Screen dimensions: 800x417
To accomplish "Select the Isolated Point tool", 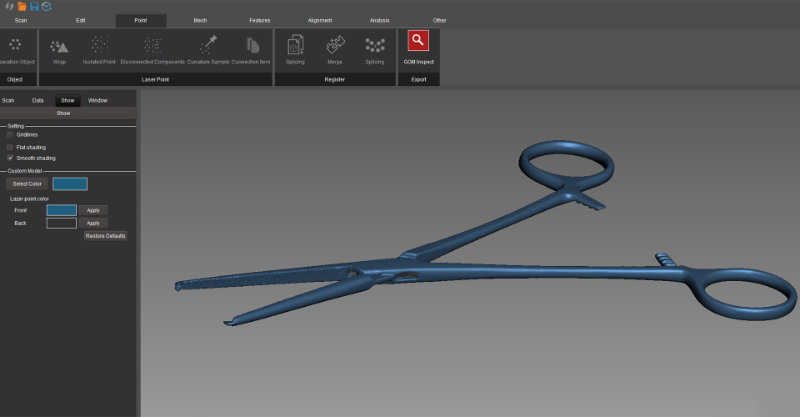I will click(x=99, y=46).
